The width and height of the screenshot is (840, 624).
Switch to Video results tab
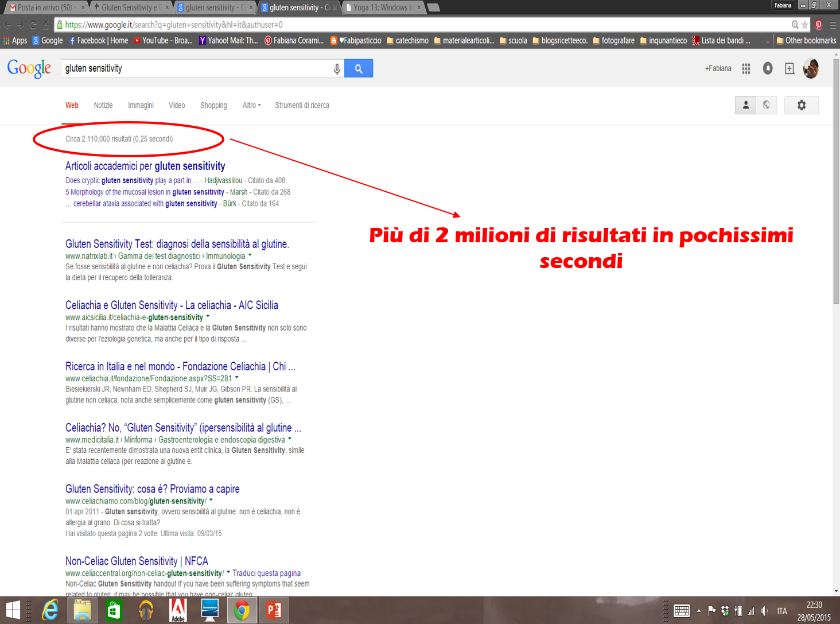tap(177, 105)
